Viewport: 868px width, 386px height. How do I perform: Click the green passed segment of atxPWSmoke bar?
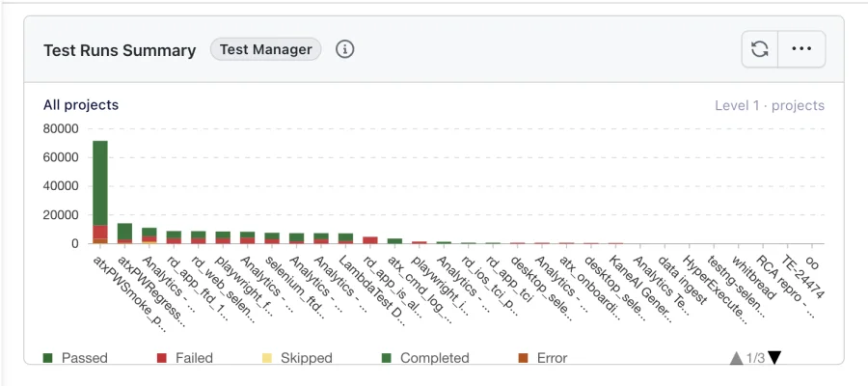pyautogui.click(x=100, y=182)
